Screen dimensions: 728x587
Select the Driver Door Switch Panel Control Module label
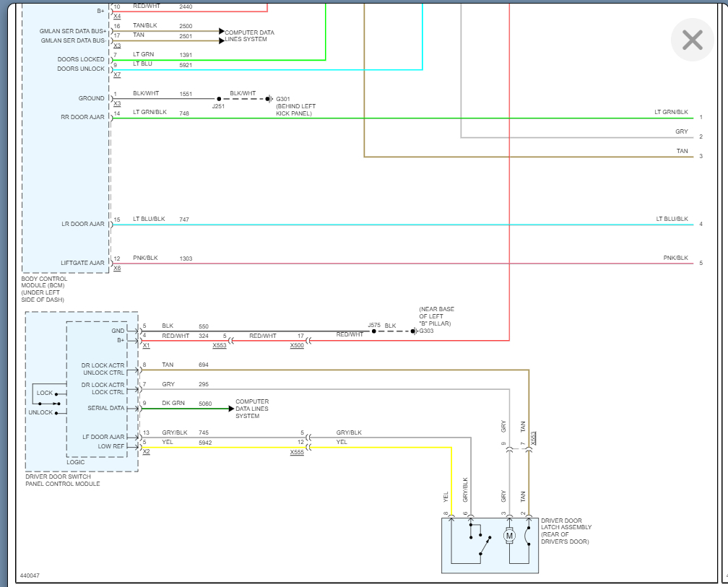(63, 480)
